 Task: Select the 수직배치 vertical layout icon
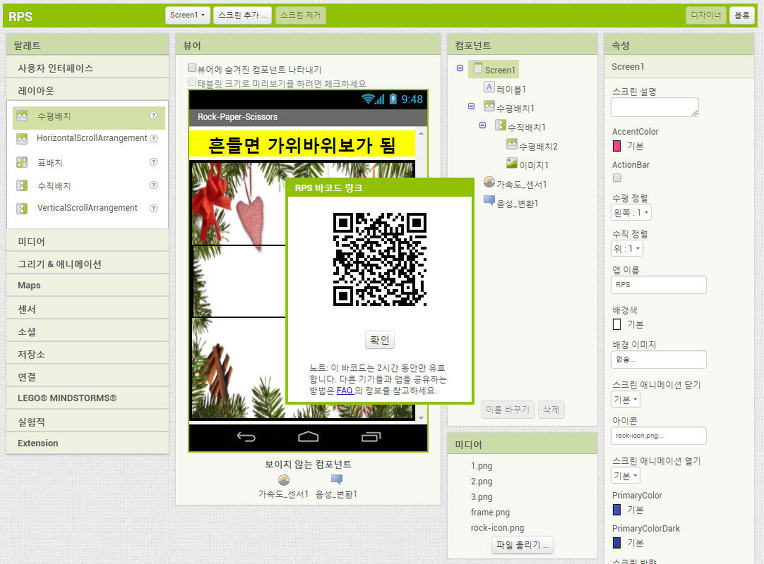(x=22, y=186)
